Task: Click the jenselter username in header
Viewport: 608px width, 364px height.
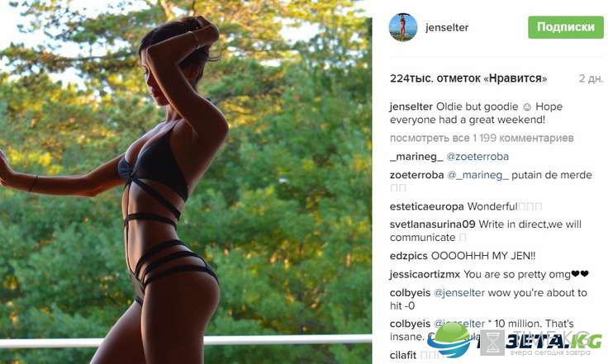Action: pyautogui.click(x=447, y=27)
